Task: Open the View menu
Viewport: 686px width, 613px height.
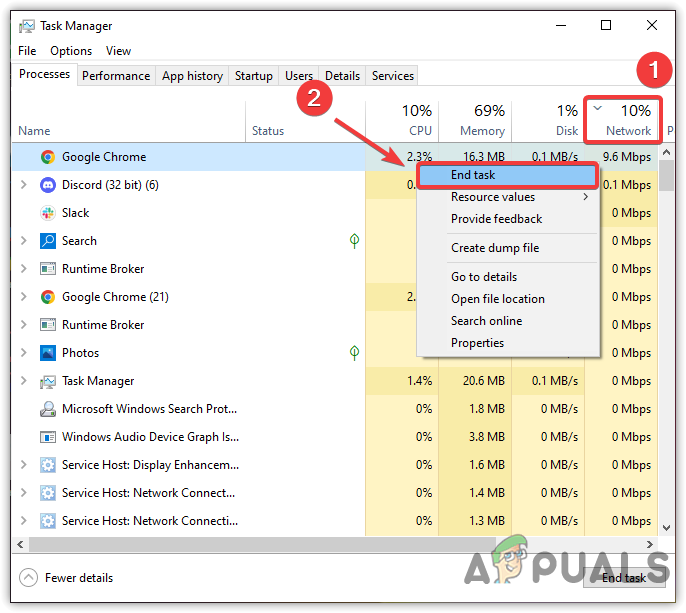Action: click(x=118, y=51)
